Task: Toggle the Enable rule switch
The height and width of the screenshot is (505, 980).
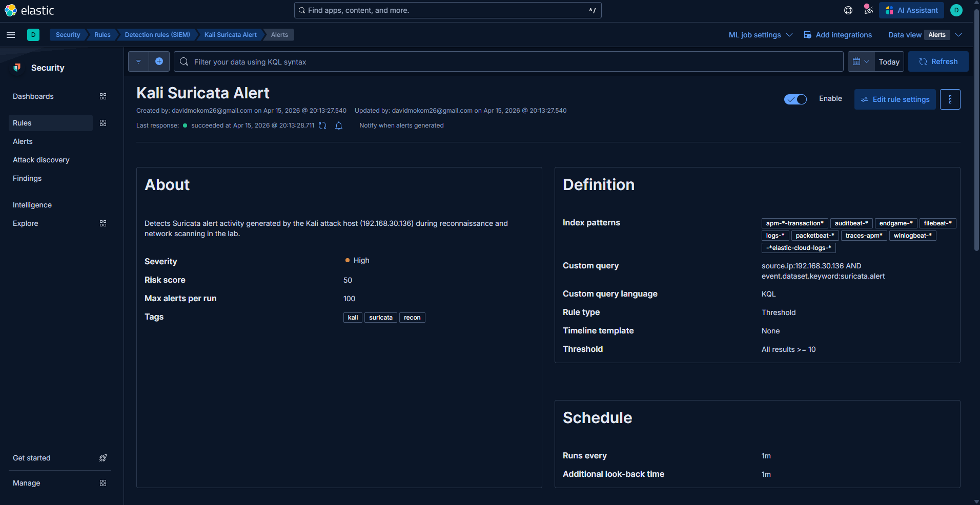Action: coord(795,99)
